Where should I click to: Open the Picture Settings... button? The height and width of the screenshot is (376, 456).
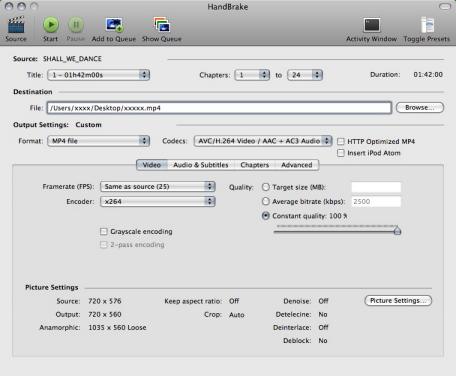point(398,300)
